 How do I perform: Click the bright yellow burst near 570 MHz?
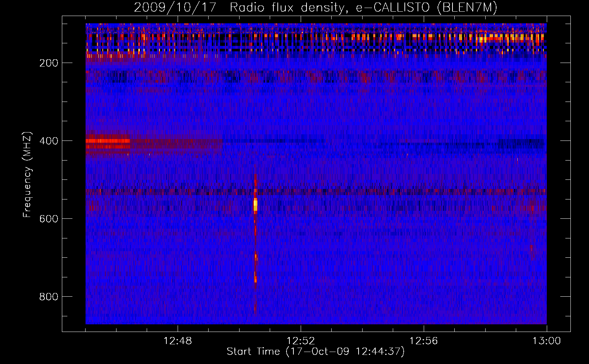tap(255, 205)
